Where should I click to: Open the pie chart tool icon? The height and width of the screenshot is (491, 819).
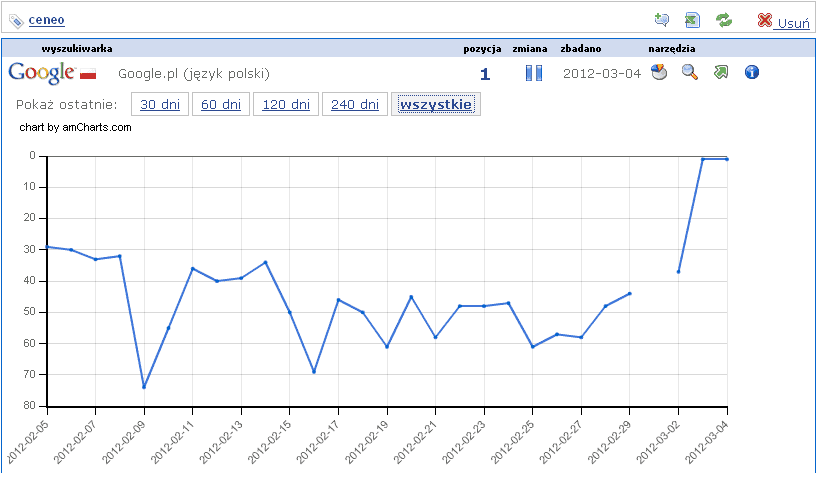[x=658, y=72]
